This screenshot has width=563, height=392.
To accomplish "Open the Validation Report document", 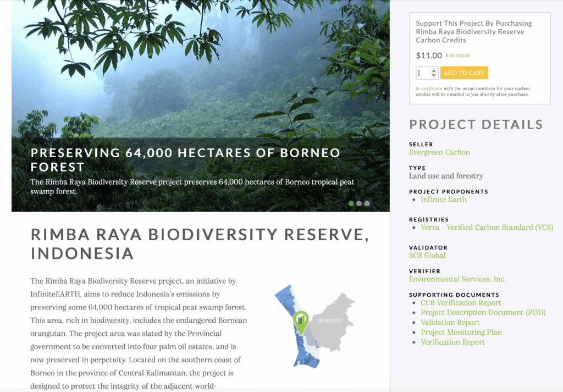I will click(x=450, y=322).
